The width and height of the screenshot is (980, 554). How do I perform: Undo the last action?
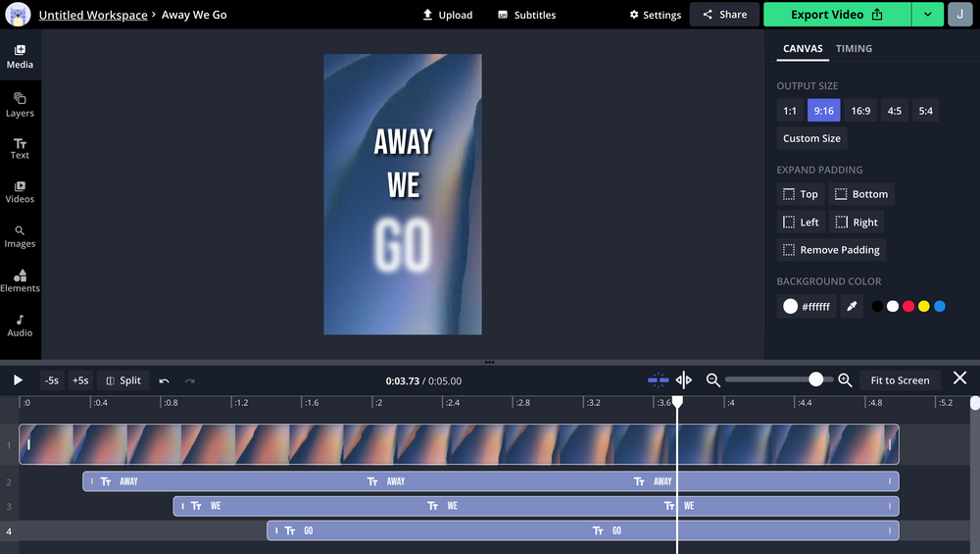coord(165,380)
